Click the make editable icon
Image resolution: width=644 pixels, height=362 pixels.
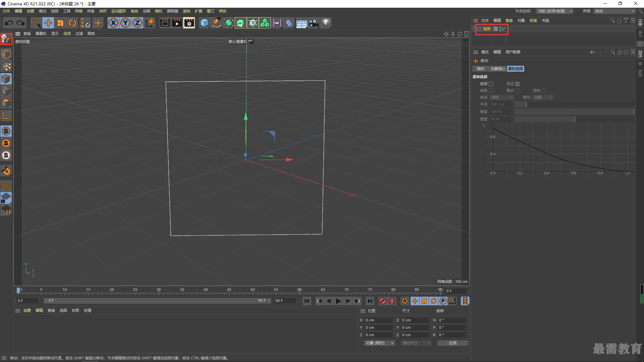pos(6,39)
